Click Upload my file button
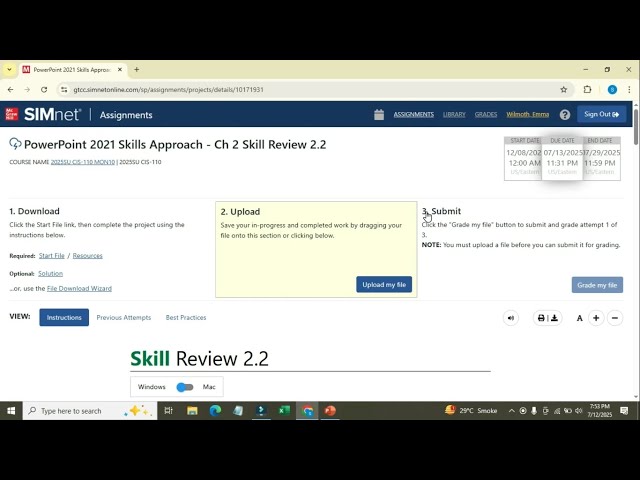 point(384,284)
